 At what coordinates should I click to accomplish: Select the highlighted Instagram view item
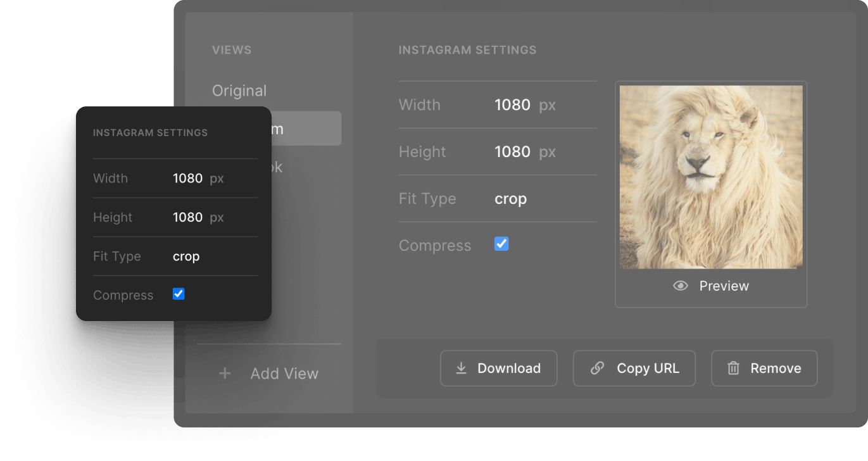(x=306, y=129)
